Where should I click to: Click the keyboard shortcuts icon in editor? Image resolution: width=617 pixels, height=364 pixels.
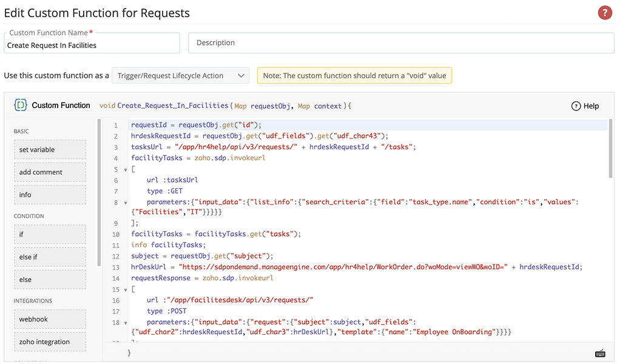[x=600, y=353]
